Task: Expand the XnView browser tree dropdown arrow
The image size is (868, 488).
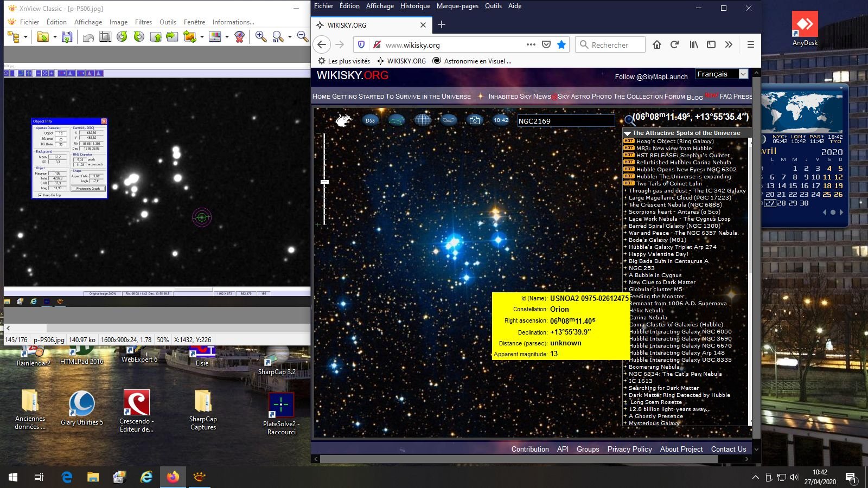Action: coord(25,37)
